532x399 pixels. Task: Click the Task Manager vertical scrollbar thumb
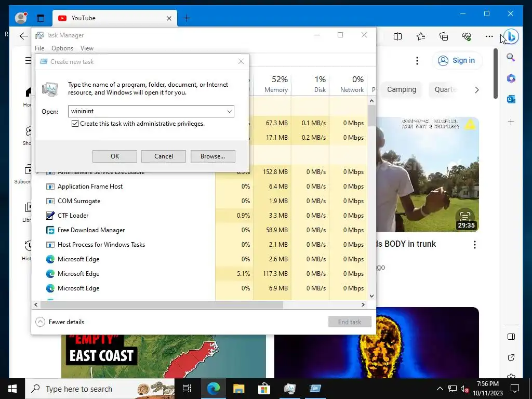pos(371,115)
